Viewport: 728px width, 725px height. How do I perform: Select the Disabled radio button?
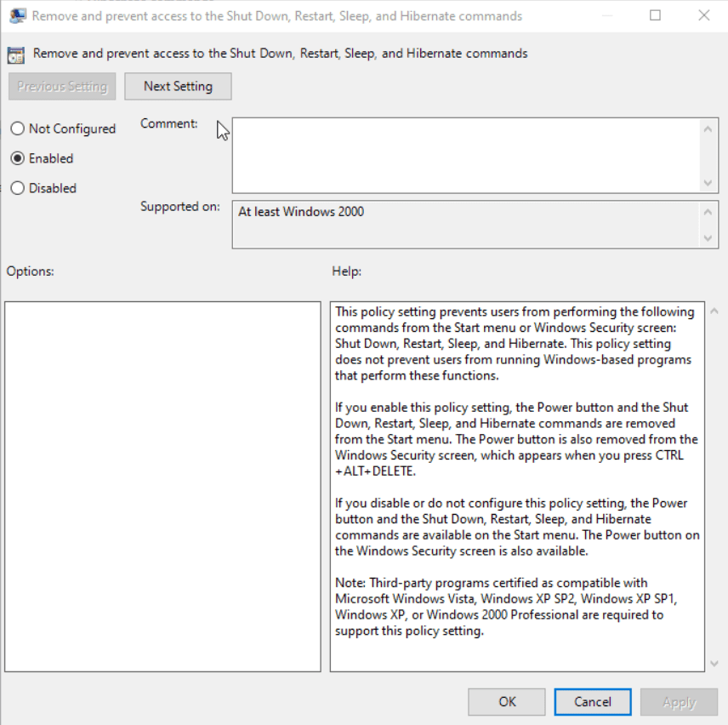(x=18, y=188)
